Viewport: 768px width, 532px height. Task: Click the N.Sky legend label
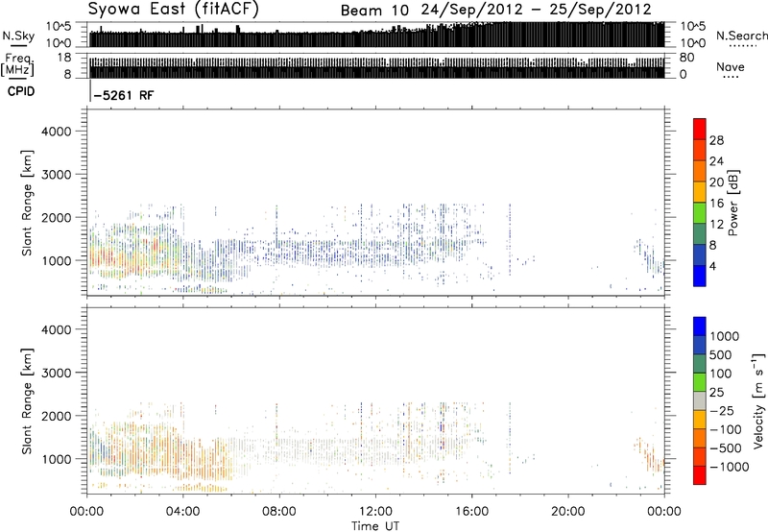coord(18,36)
